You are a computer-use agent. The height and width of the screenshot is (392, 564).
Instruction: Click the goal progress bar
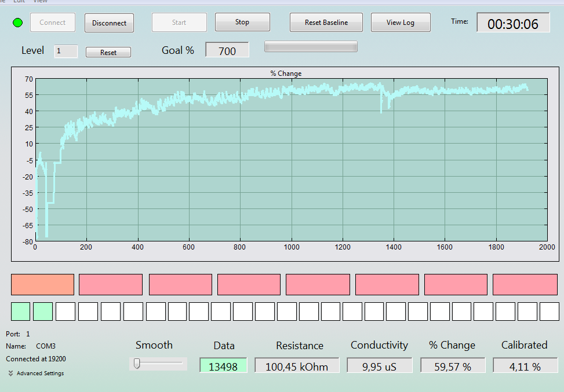[311, 47]
